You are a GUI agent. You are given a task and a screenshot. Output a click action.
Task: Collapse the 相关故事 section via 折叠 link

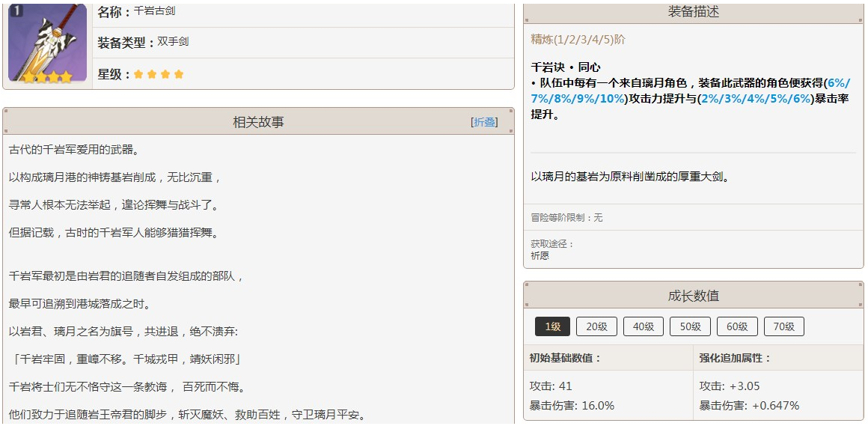click(x=484, y=122)
